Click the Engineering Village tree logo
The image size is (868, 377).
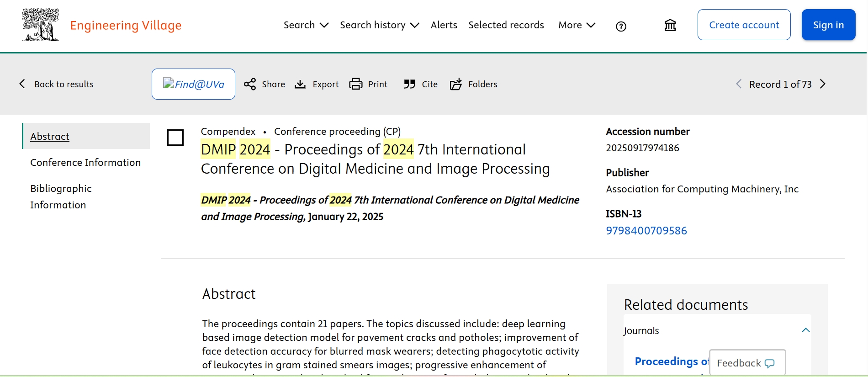(40, 25)
